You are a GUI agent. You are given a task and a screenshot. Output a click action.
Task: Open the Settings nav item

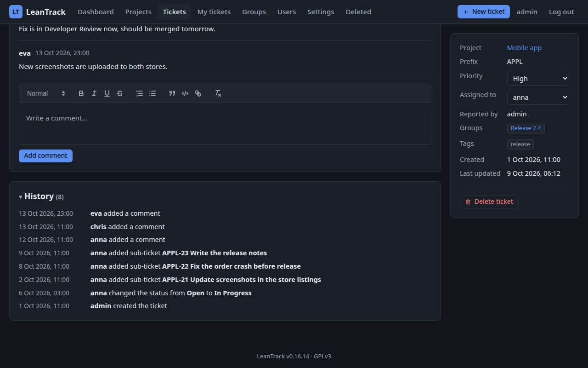coord(321,12)
